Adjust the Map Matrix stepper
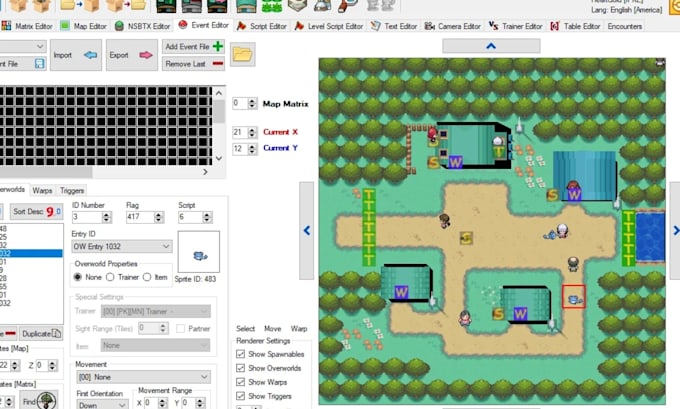The image size is (680, 409). [252, 103]
